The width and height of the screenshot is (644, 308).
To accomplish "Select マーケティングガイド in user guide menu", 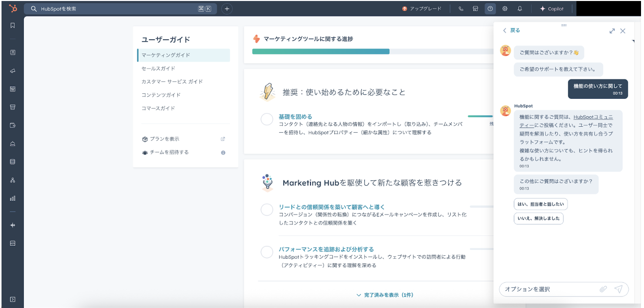I will pyautogui.click(x=184, y=55).
